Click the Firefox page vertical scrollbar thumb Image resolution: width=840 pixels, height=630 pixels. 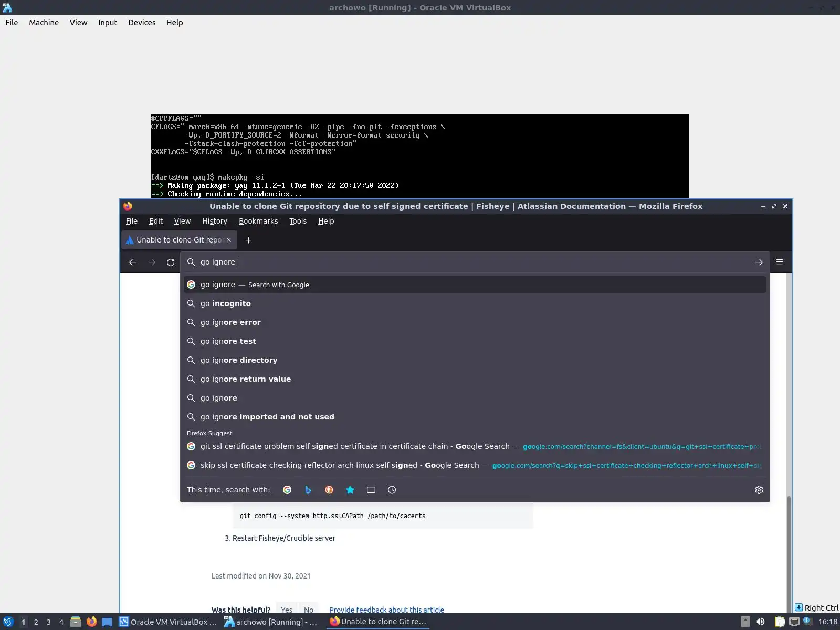[789, 554]
